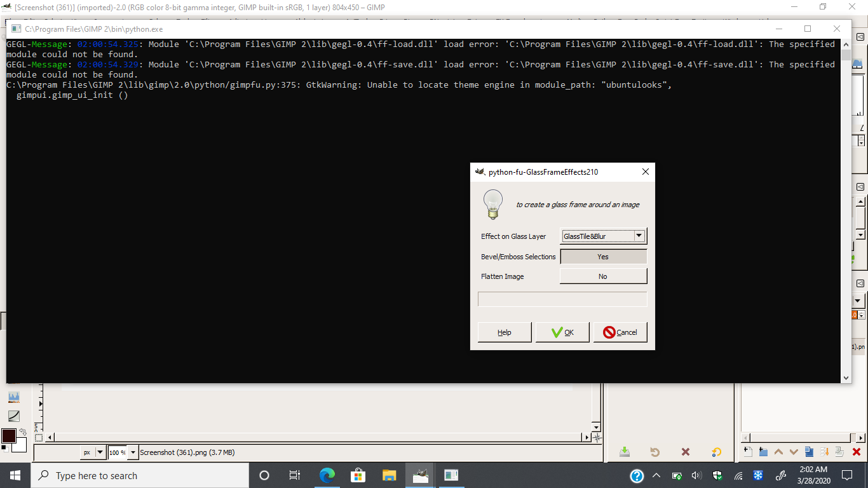Open the Action Center notifications icon

point(846,475)
